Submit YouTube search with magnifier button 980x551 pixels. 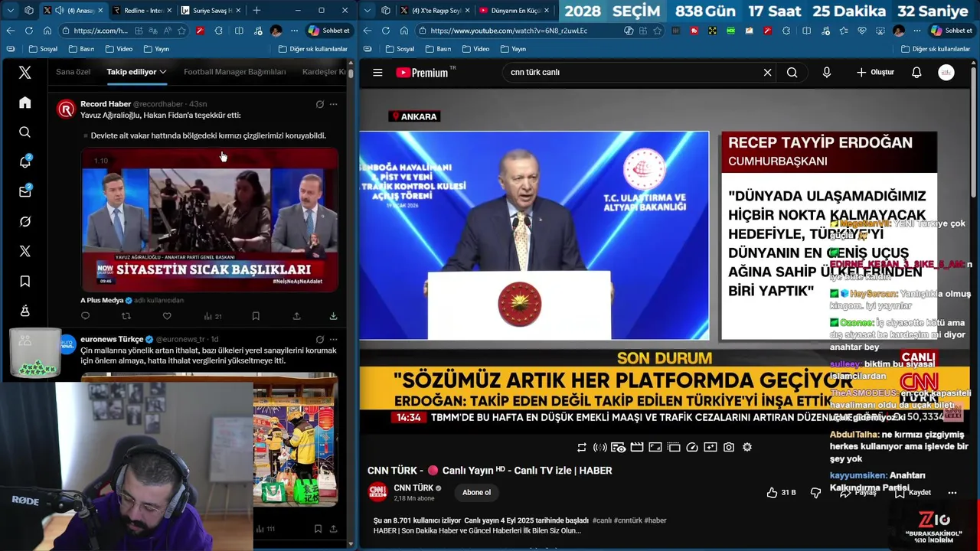pyautogui.click(x=792, y=73)
